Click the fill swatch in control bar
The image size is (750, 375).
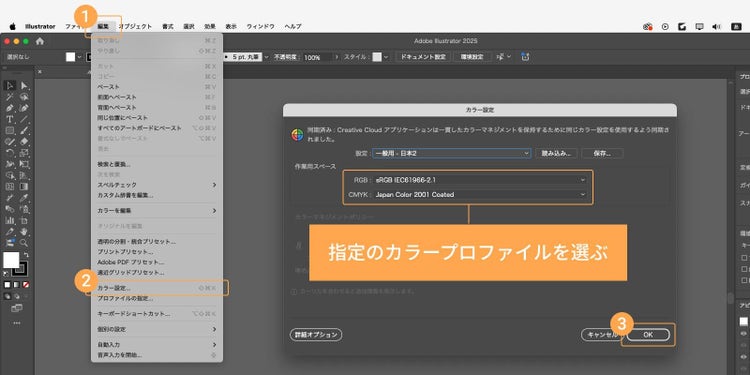(x=70, y=57)
